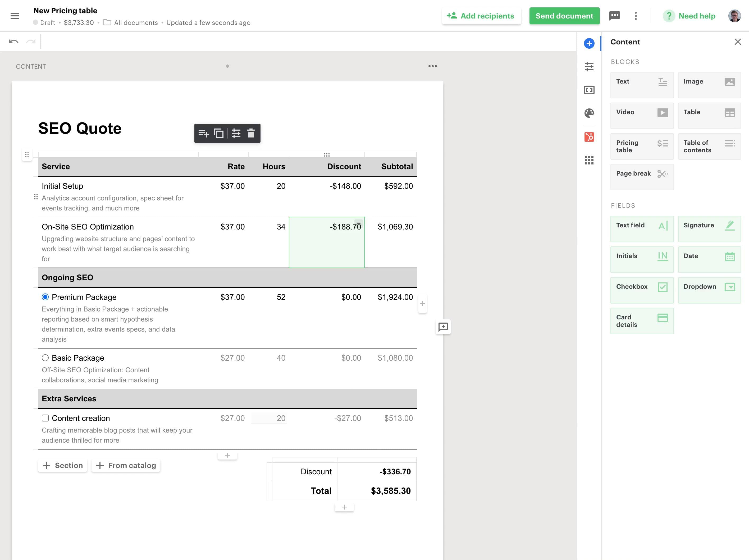This screenshot has width=749, height=560.
Task: Open the apps grid sidebar icon
Action: (x=589, y=160)
